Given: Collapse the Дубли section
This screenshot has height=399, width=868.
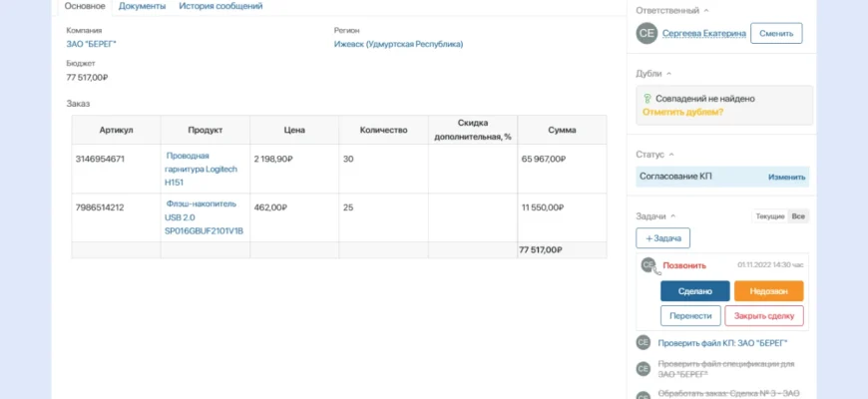Looking at the screenshot, I should (668, 74).
